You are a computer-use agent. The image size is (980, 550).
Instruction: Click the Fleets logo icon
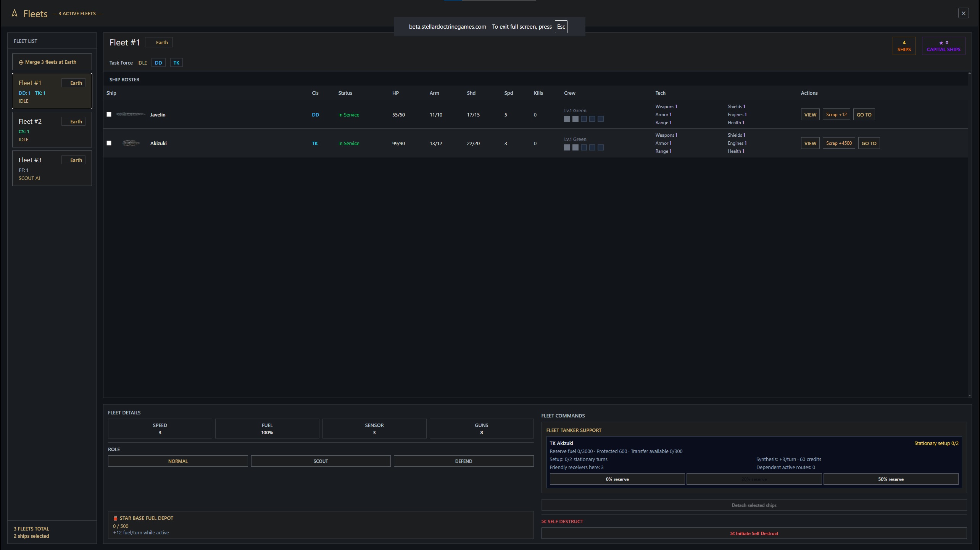click(15, 13)
